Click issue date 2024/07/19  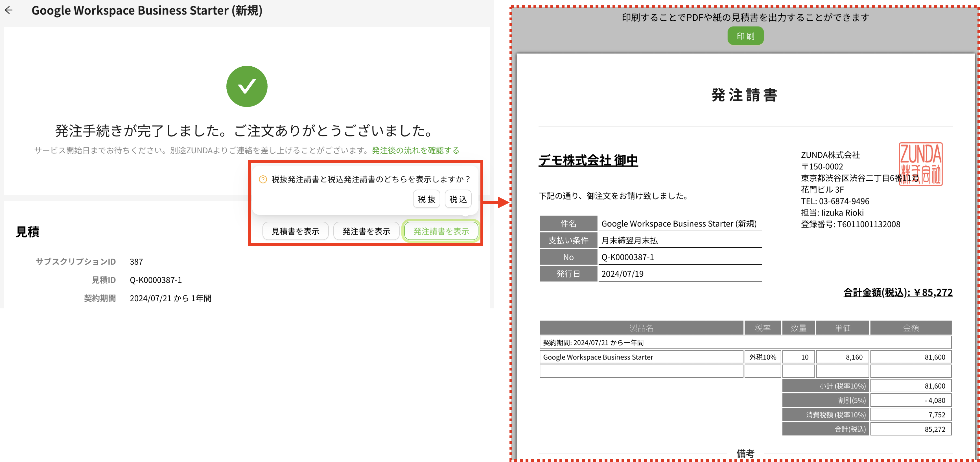pyautogui.click(x=622, y=274)
